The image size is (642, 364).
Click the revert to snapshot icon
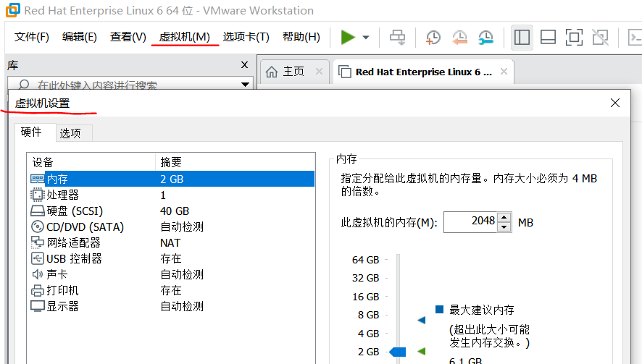coord(459,37)
